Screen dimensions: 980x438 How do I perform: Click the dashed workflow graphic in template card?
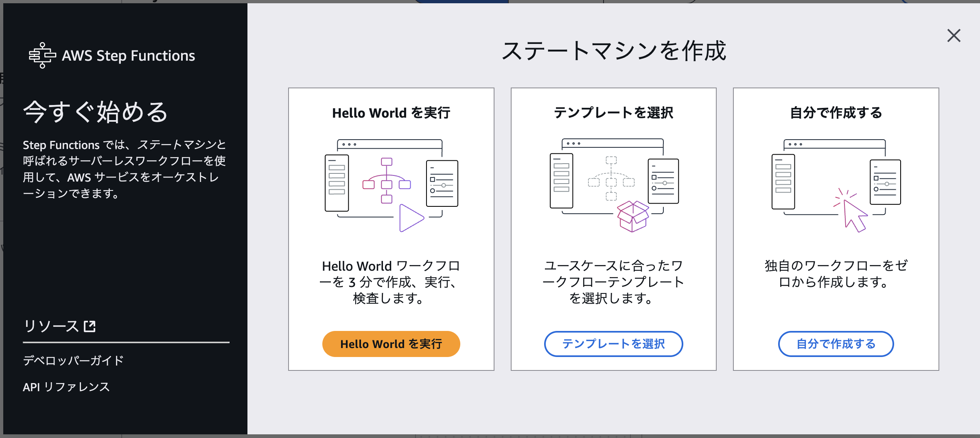610,179
